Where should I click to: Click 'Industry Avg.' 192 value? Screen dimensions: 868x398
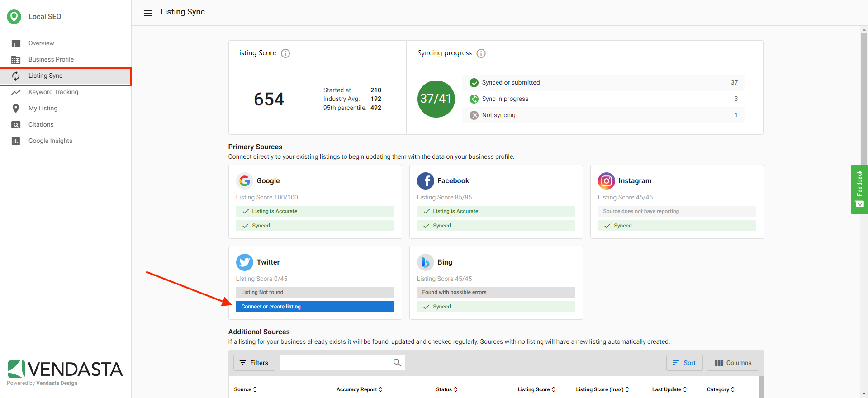[x=376, y=99]
